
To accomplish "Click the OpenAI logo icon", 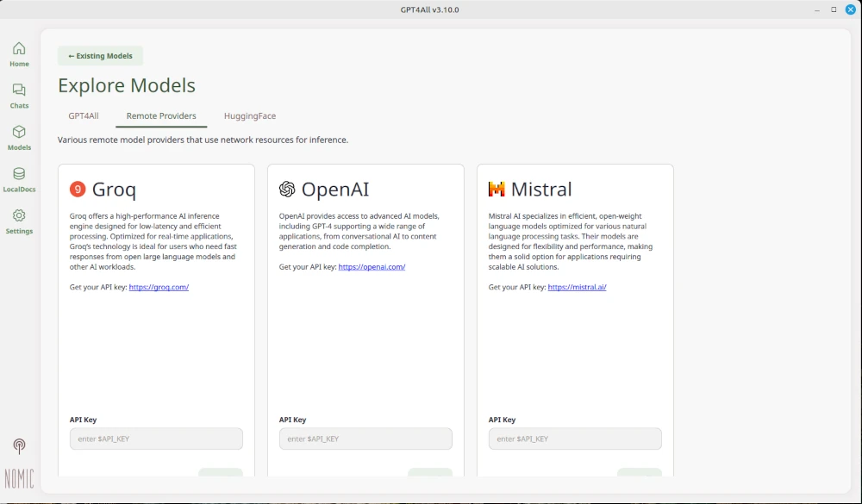I will tap(287, 189).
